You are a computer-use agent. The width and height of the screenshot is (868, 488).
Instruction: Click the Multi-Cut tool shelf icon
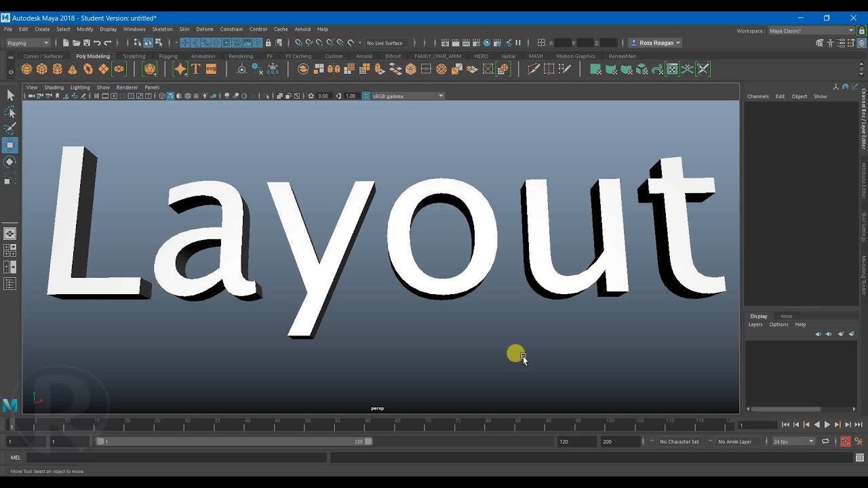(x=534, y=69)
